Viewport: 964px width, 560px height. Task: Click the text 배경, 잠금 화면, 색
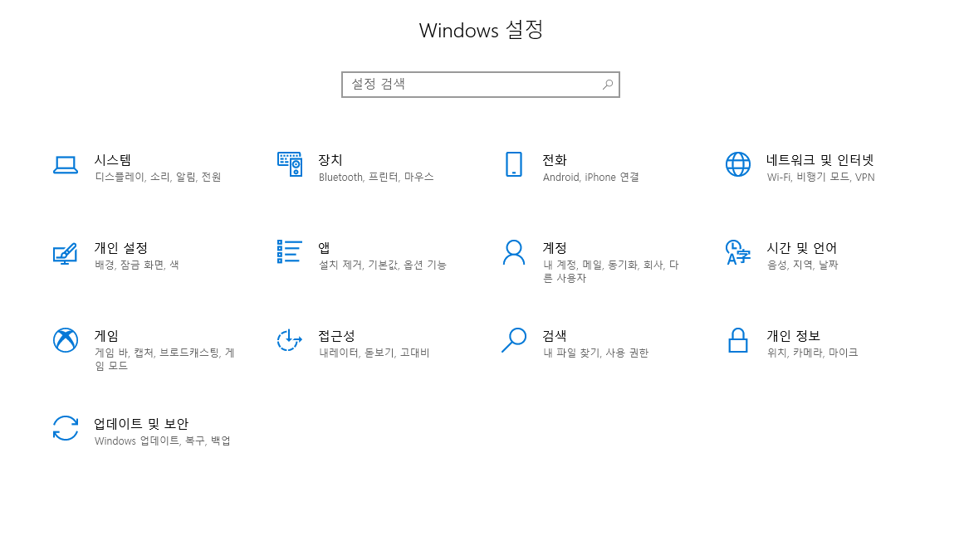coord(136,265)
